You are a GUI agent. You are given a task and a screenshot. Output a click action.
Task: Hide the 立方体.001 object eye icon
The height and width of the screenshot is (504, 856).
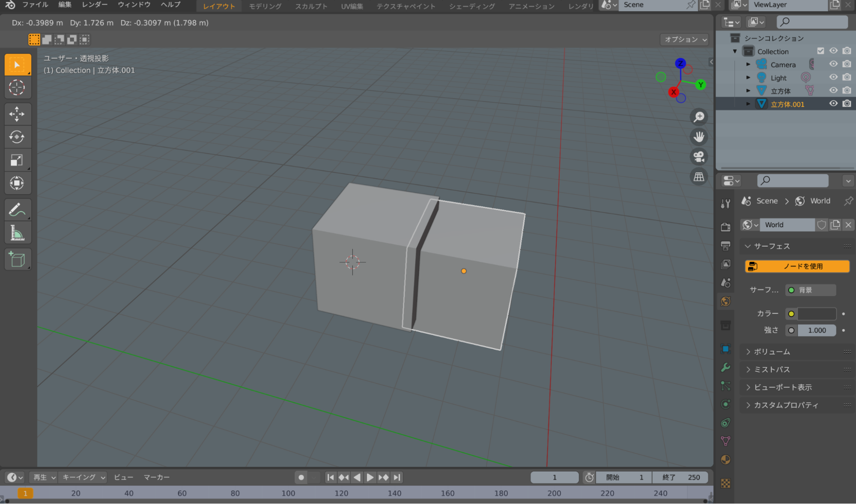833,104
